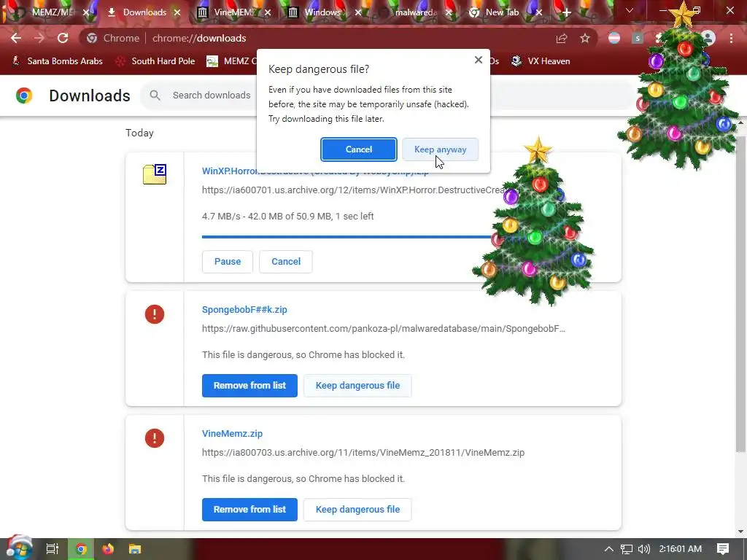Viewport: 747px width, 560px height.
Task: Click Cancel in the dangerous file dialog
Action: 359,149
